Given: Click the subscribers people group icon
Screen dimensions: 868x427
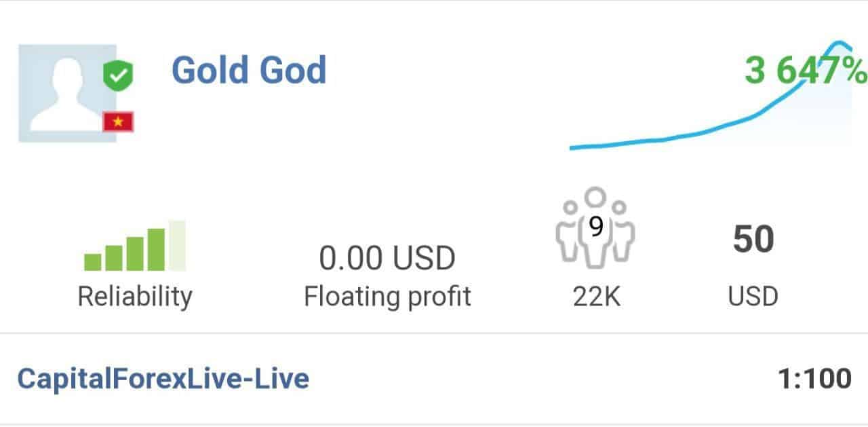Looking at the screenshot, I should [x=595, y=227].
